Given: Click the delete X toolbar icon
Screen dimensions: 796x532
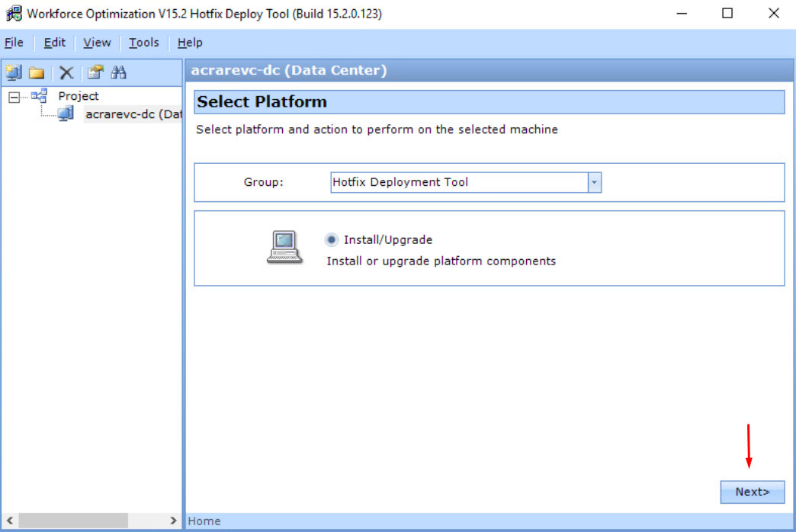Looking at the screenshot, I should tap(67, 72).
